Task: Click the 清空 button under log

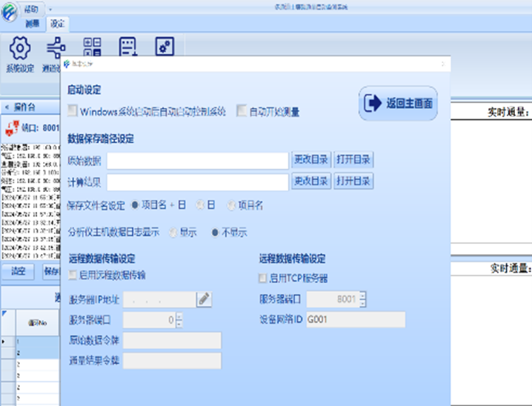Action: click(19, 271)
